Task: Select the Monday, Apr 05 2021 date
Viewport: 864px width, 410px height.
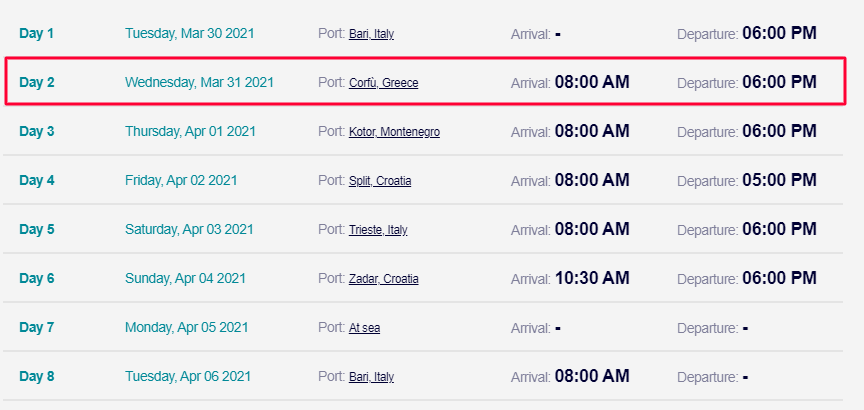Action: pos(187,327)
